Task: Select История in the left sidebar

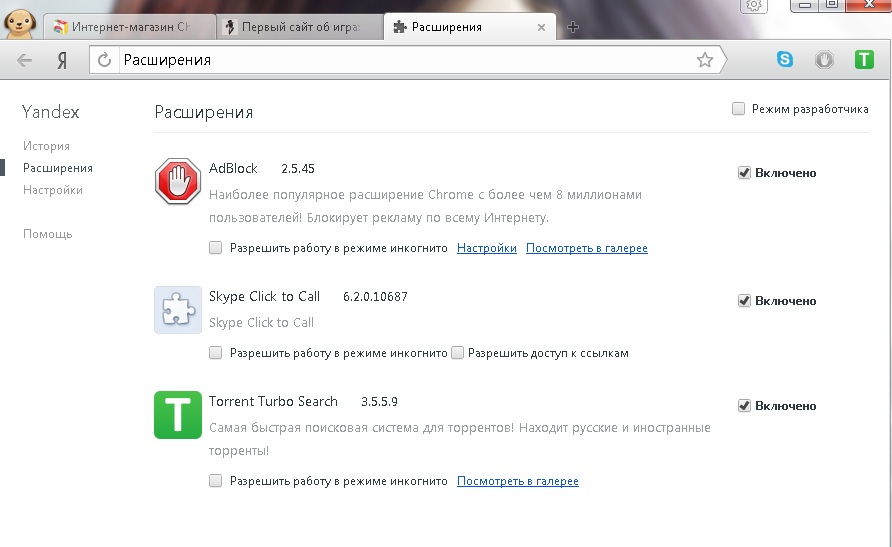Action: (46, 146)
